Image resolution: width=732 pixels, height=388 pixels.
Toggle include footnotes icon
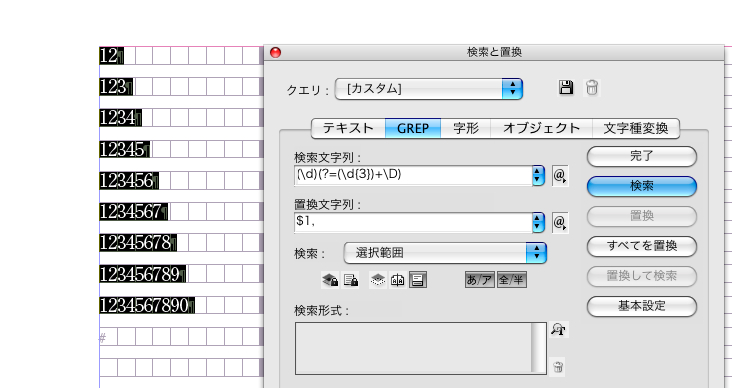418,280
